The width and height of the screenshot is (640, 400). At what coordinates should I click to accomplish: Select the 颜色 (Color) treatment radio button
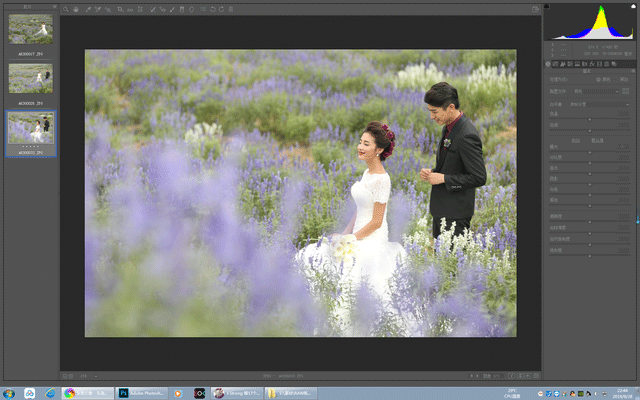(598, 79)
